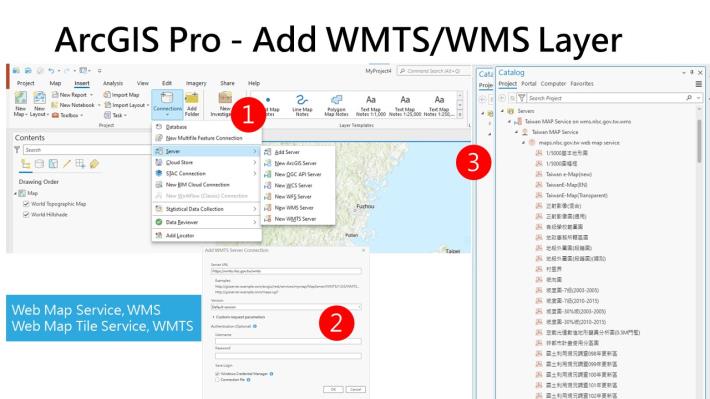Click the Polygon Map Notes template
This screenshot has width=710, height=399.
[336, 105]
